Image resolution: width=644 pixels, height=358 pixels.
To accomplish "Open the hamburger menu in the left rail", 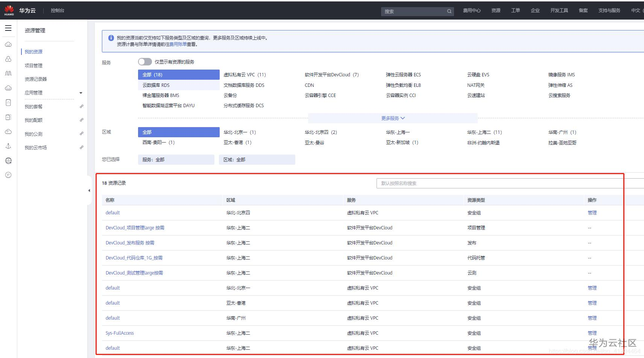I will [x=8, y=28].
